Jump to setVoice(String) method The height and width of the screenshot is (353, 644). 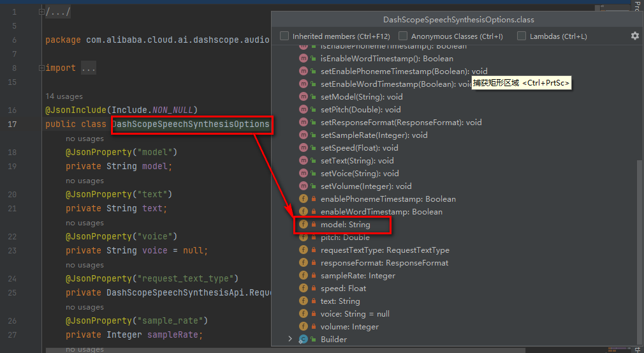pos(360,174)
